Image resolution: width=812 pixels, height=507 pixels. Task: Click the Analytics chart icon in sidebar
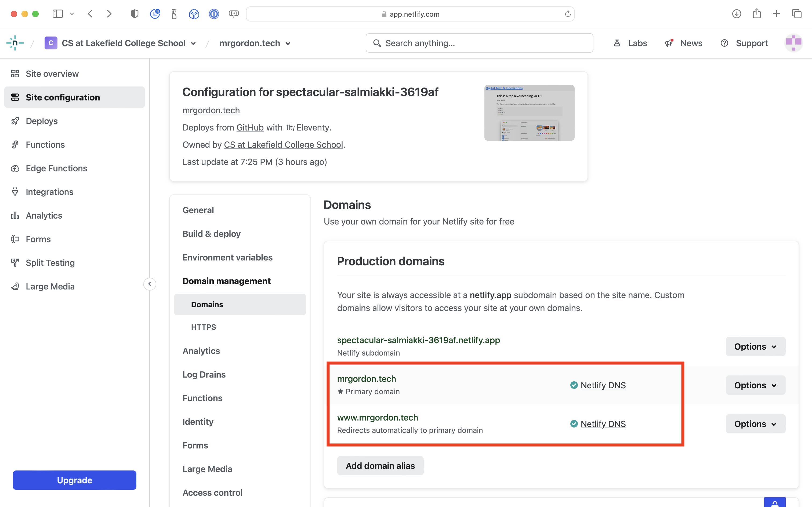point(15,215)
